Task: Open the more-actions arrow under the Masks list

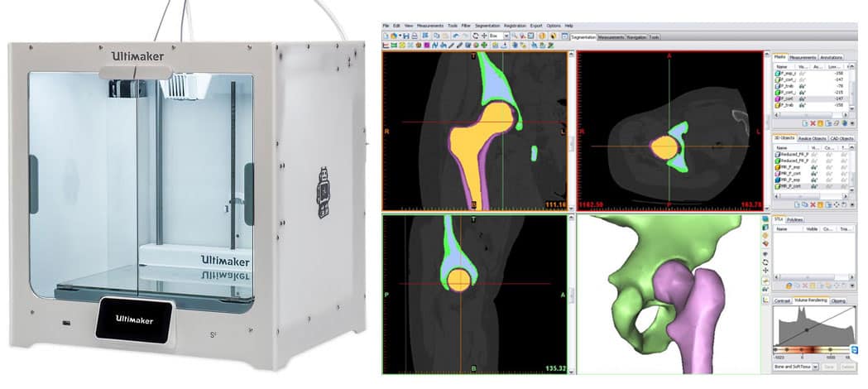Action: (x=852, y=122)
